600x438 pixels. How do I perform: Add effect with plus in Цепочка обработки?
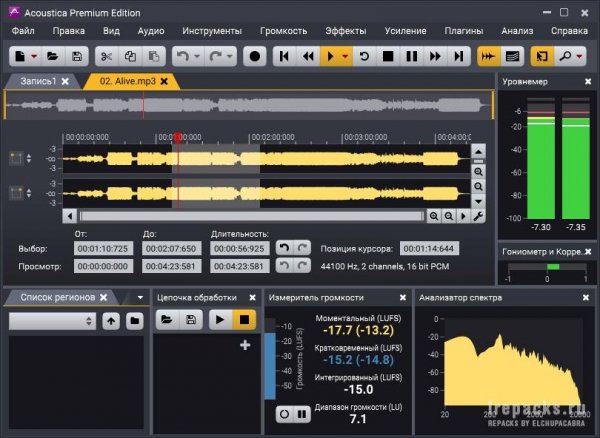pos(245,345)
